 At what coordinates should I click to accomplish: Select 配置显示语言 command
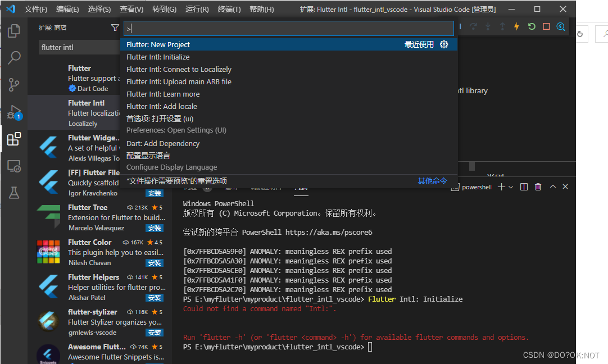click(x=289, y=161)
